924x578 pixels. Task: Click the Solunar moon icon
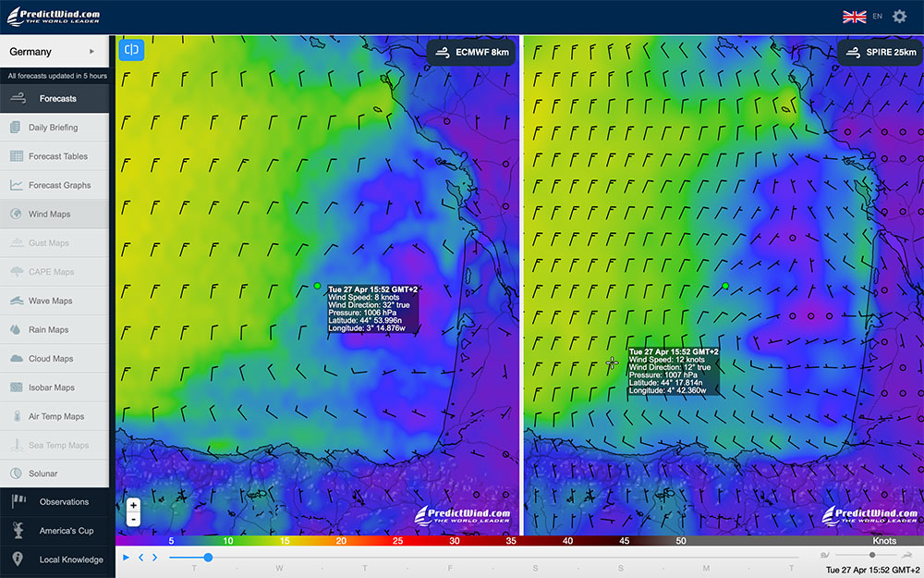[17, 473]
